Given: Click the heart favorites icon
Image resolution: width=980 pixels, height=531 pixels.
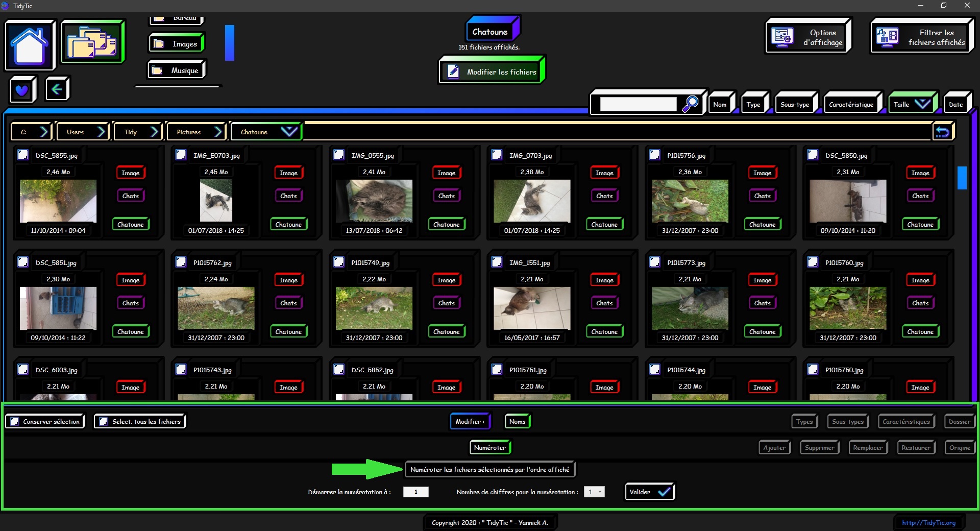Looking at the screenshot, I should pyautogui.click(x=22, y=90).
